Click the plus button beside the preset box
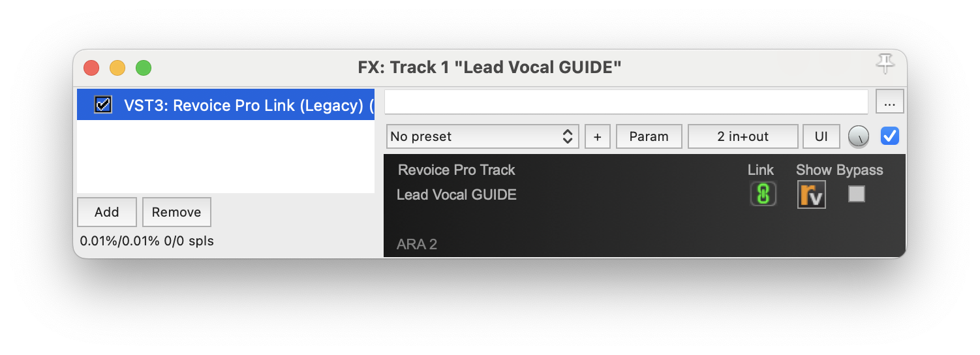 click(x=597, y=136)
